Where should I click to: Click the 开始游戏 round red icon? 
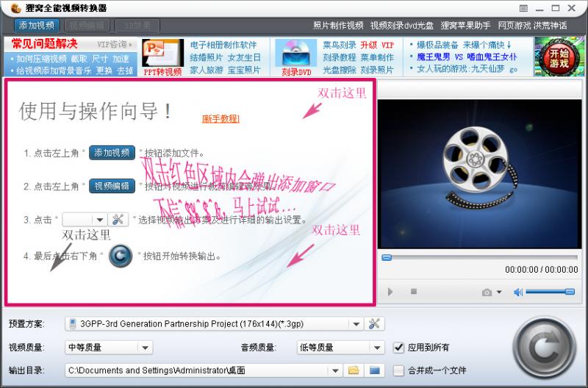[x=559, y=57]
